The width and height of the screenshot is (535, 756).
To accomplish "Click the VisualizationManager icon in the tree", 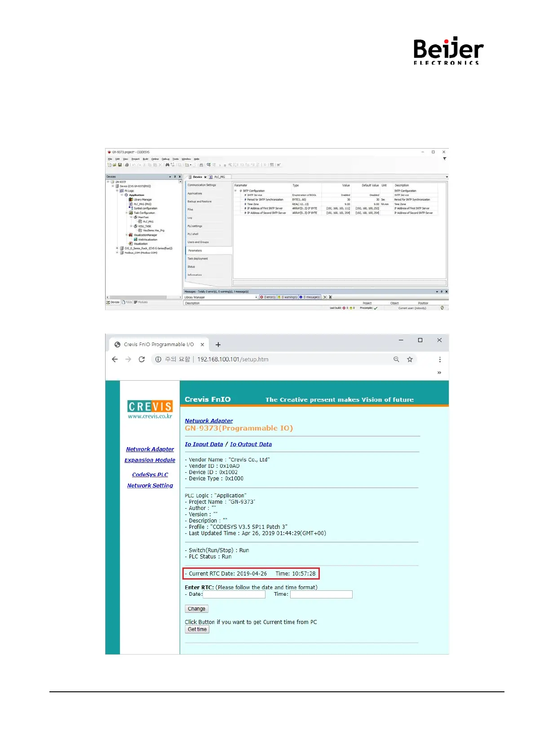I will pos(131,235).
